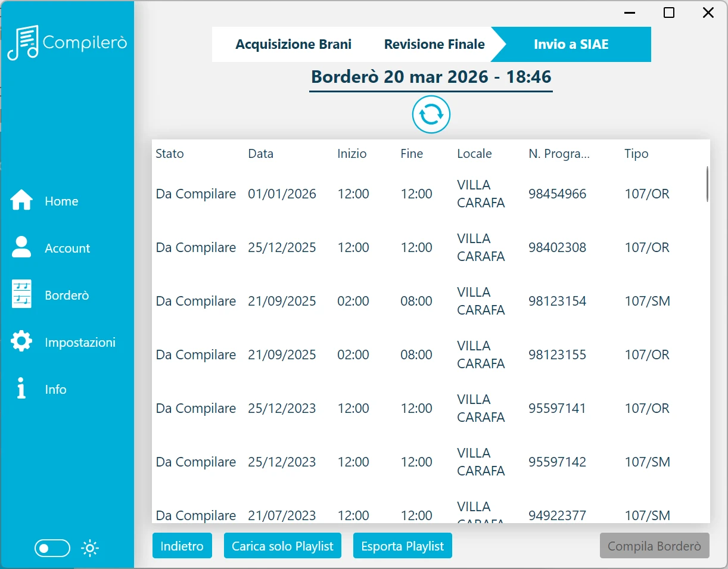Click the sun brightness icon
The width and height of the screenshot is (728, 569).
90,548
